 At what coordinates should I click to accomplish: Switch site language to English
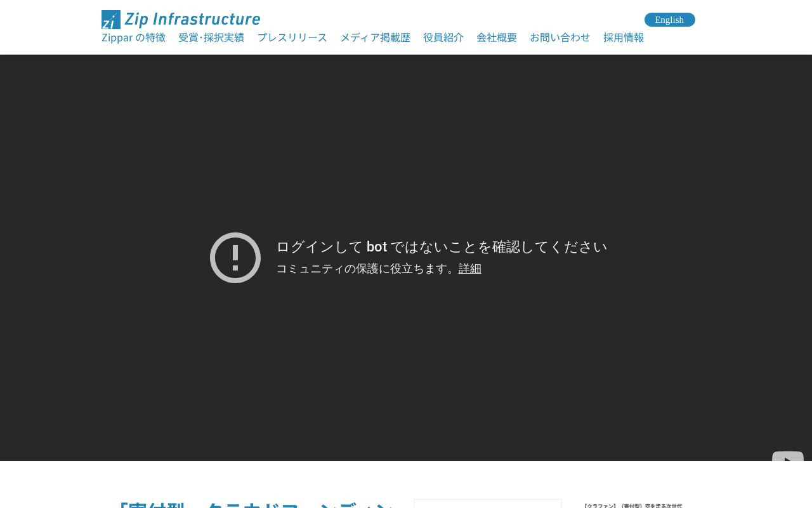point(669,20)
